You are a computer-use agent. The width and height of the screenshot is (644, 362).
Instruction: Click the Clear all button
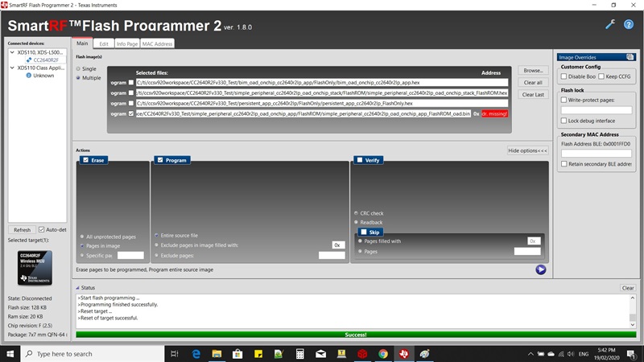point(533,83)
